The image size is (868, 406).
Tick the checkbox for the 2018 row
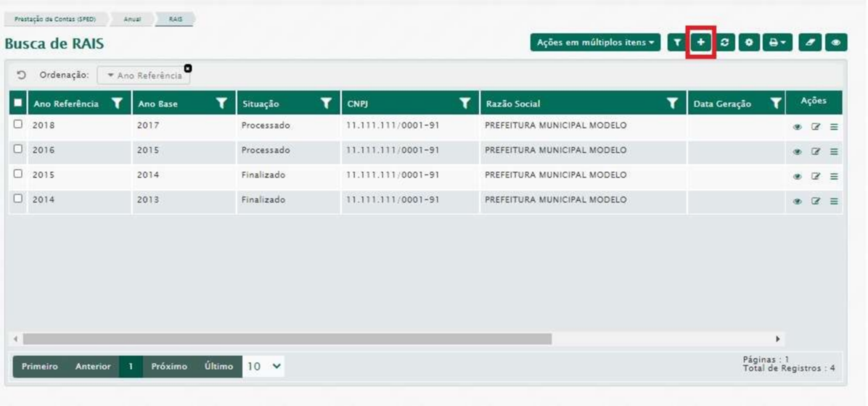[18, 125]
